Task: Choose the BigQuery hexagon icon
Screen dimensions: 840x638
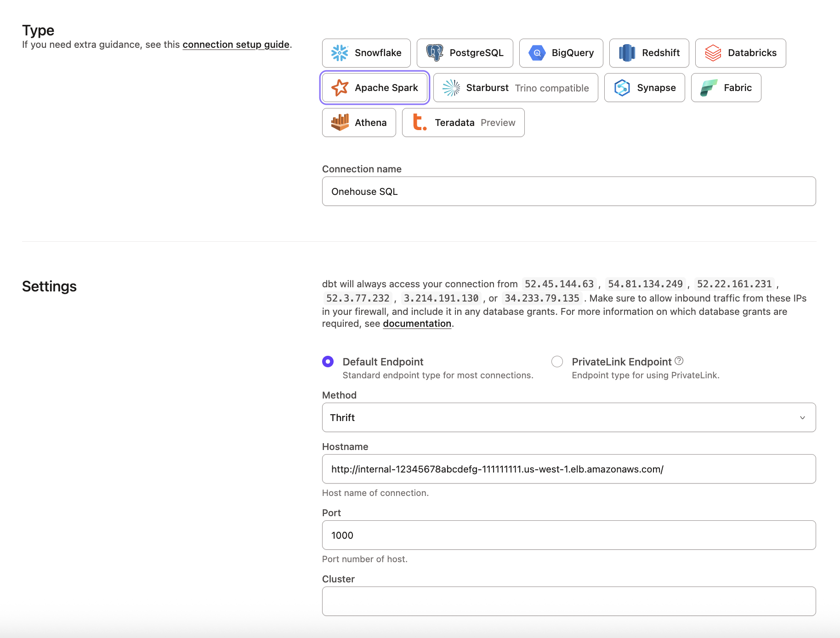Action: pos(537,53)
